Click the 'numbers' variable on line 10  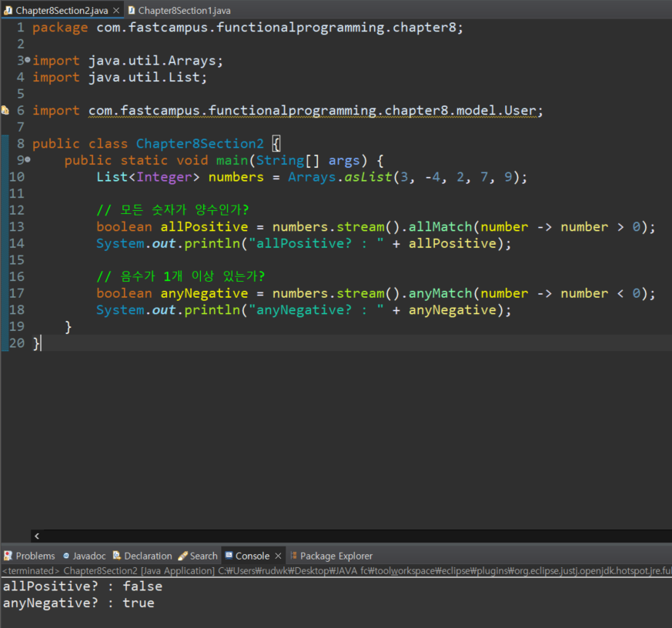pyautogui.click(x=236, y=177)
